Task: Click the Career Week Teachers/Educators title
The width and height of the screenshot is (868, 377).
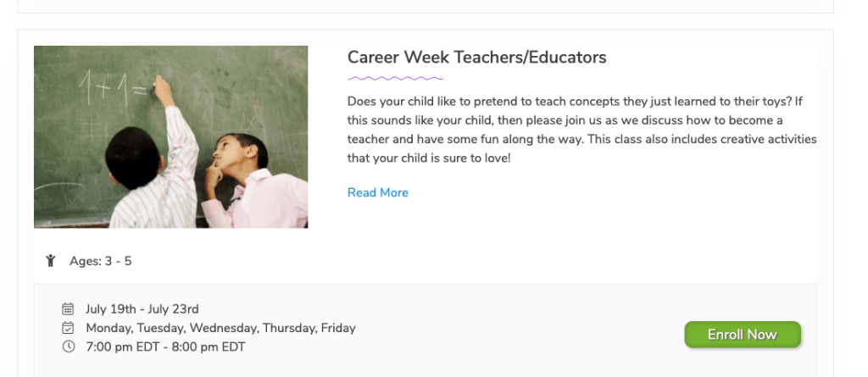Action: click(476, 58)
